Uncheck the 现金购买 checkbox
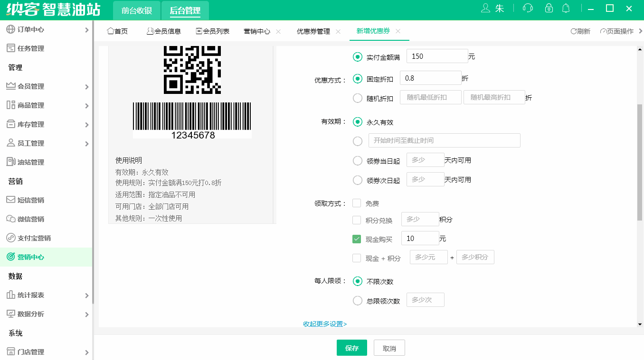 [357, 239]
